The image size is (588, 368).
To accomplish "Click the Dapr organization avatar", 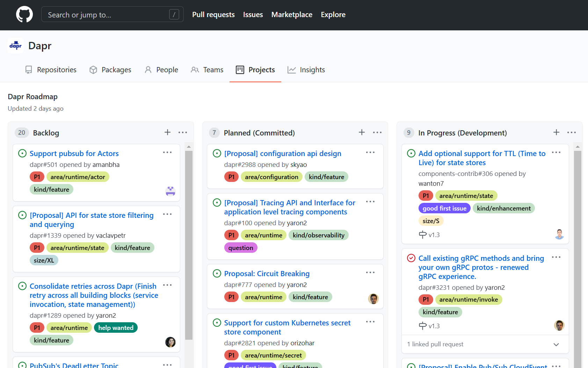I will click(15, 46).
